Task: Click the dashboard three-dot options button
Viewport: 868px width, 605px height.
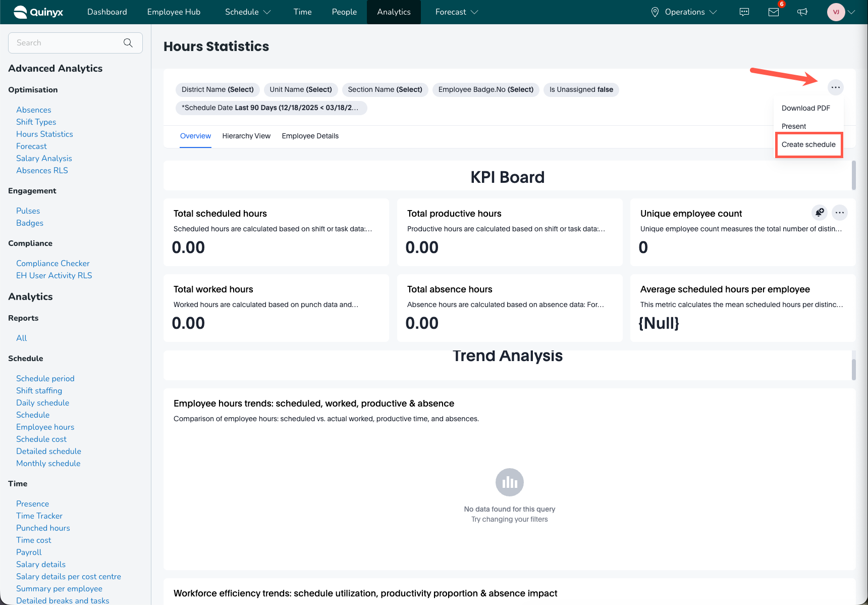Action: point(836,87)
